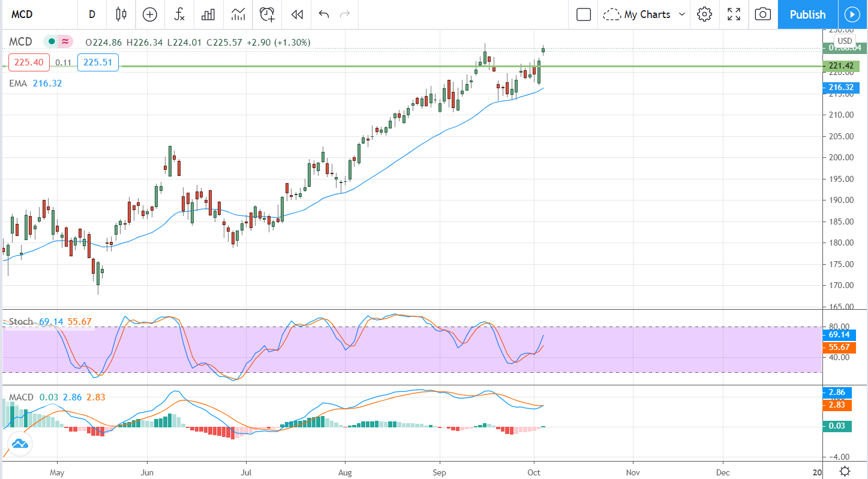The image size is (868, 479).
Task: Open indicator templates icon
Action: pyautogui.click(x=238, y=14)
